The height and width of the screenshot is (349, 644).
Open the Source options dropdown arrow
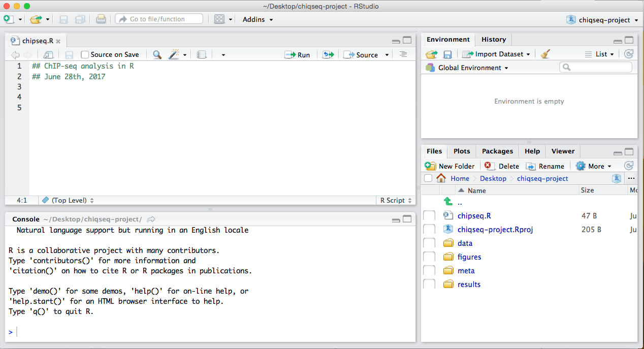point(387,55)
